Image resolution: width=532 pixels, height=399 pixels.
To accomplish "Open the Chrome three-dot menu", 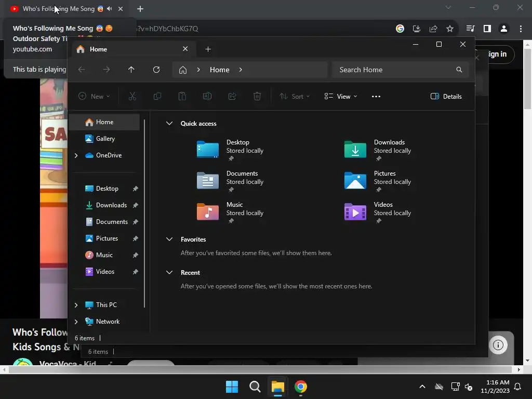I will coord(521,29).
